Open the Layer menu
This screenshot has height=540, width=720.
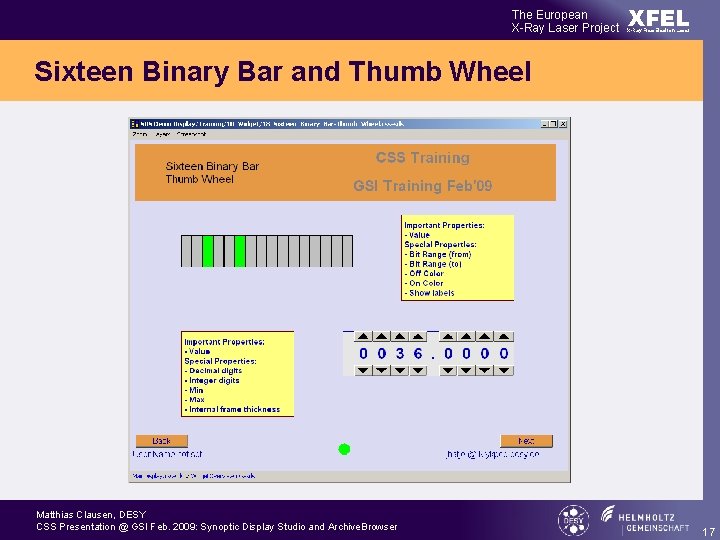[163, 134]
